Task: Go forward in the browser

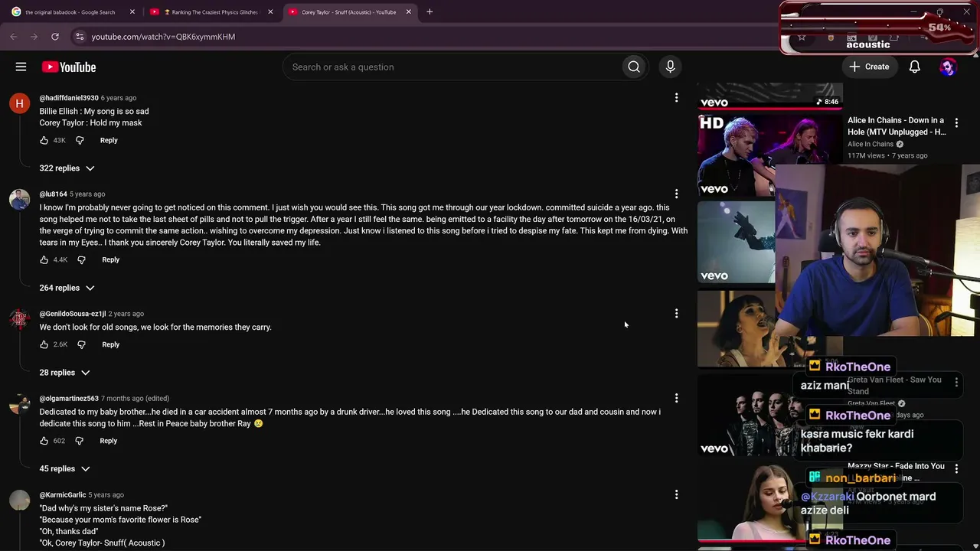Action: coord(34,36)
